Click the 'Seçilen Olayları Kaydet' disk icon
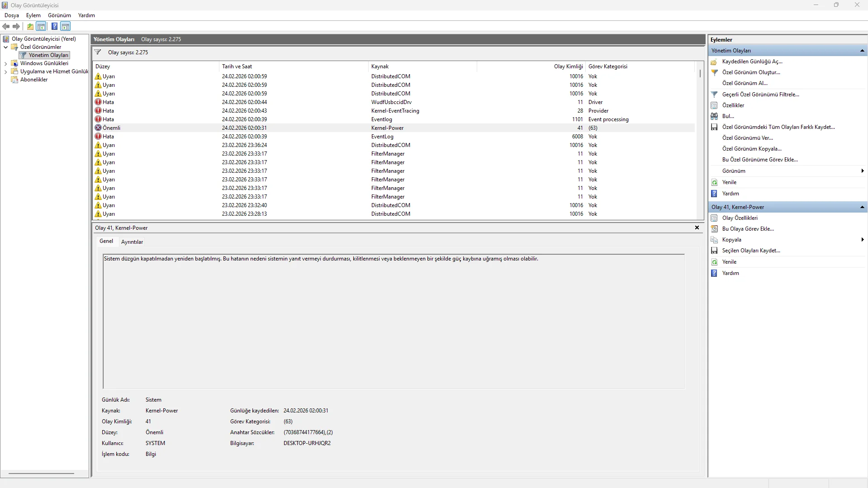 [x=714, y=251]
